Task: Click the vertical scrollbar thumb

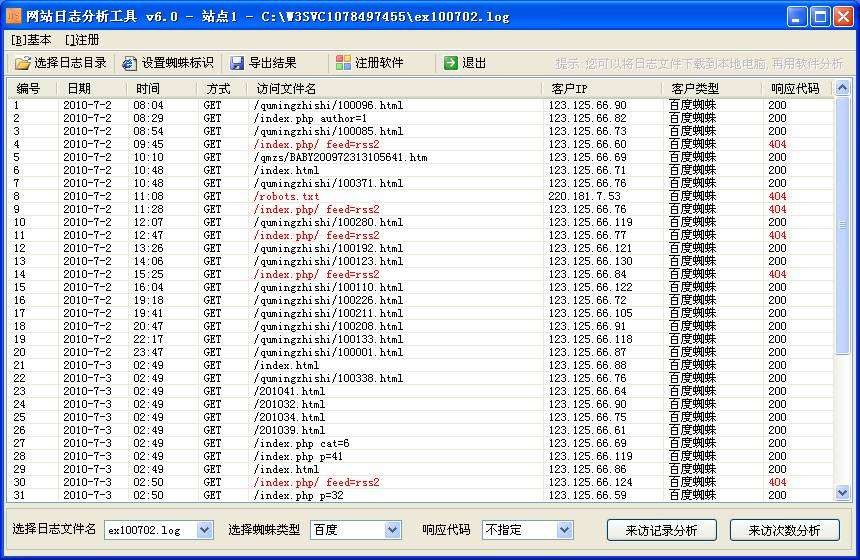Action: tap(842, 225)
